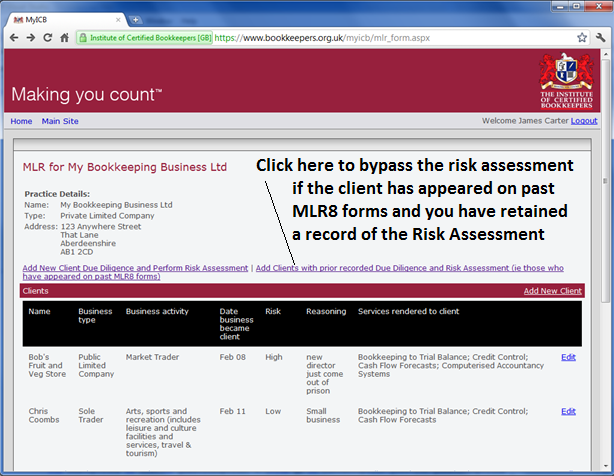Select the MyICB browser tab
Screen dimensions: 614x476
point(67,20)
